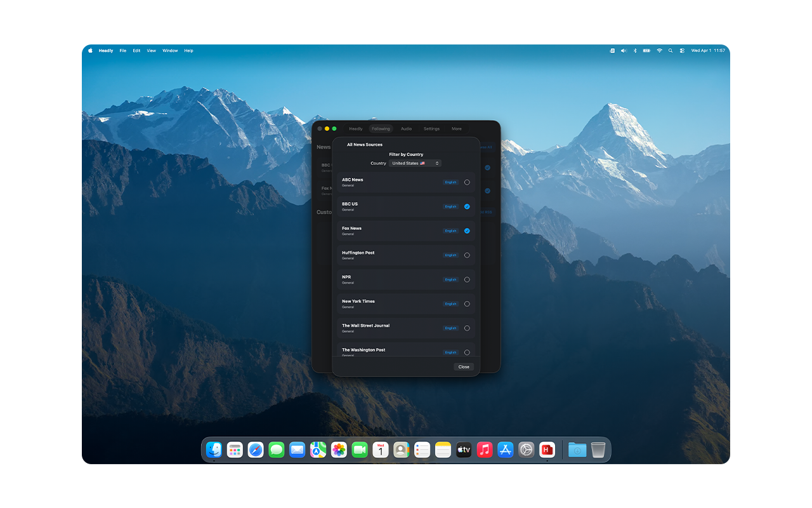Screen dimensions: 812x508
Task: Click the English tag on Wall Street Journal
Action: coord(450,328)
